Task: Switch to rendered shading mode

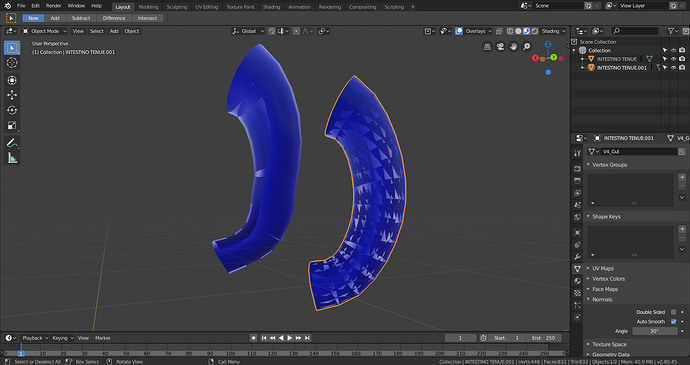Action: 535,31
